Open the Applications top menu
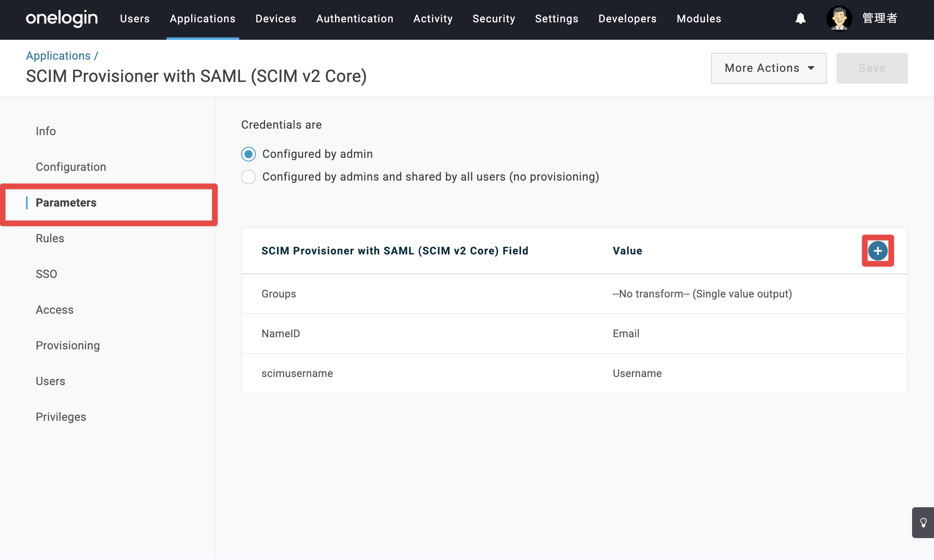This screenshot has height=560, width=934. [203, 19]
